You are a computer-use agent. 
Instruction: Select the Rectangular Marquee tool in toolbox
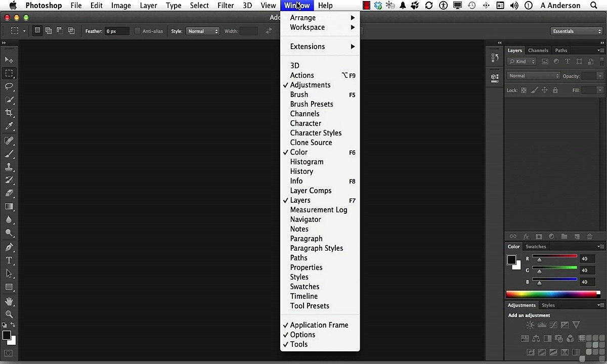9,73
